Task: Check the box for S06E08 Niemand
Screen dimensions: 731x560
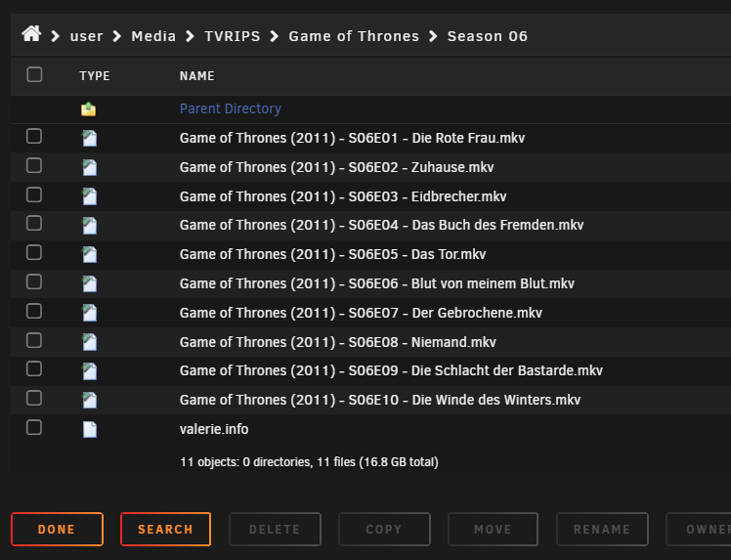Action: [34, 340]
